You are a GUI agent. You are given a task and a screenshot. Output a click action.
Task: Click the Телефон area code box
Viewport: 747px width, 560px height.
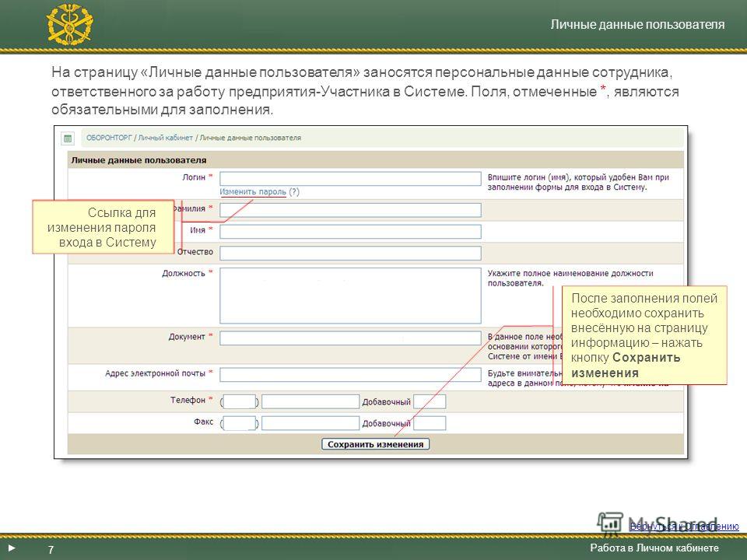(239, 401)
